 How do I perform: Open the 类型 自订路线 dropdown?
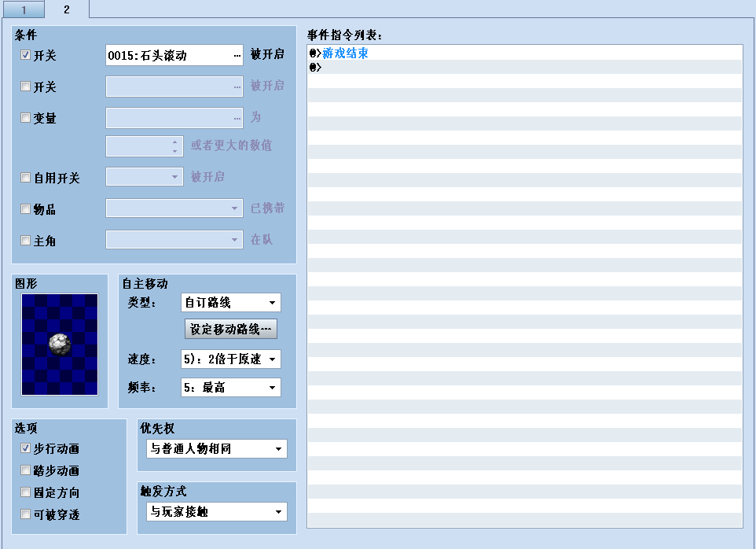tap(231, 303)
